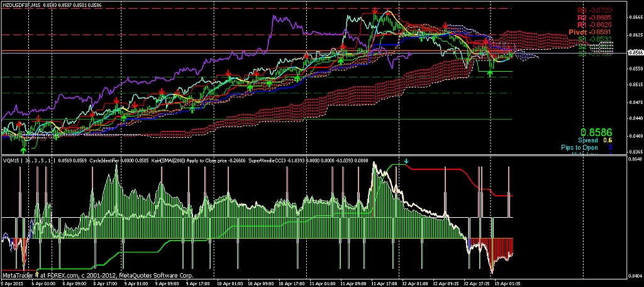
Task: Click the 0.8440 price axis level
Action: (635, 119)
